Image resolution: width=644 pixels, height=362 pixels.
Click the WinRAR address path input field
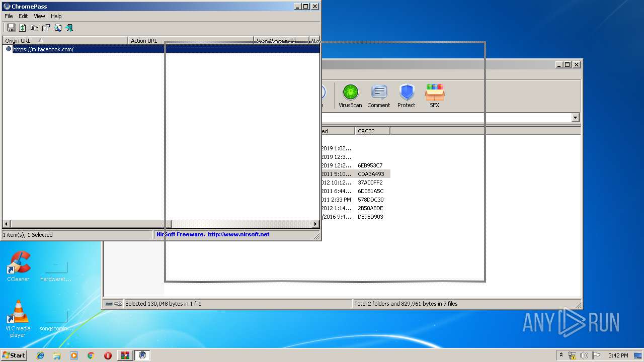(446, 118)
